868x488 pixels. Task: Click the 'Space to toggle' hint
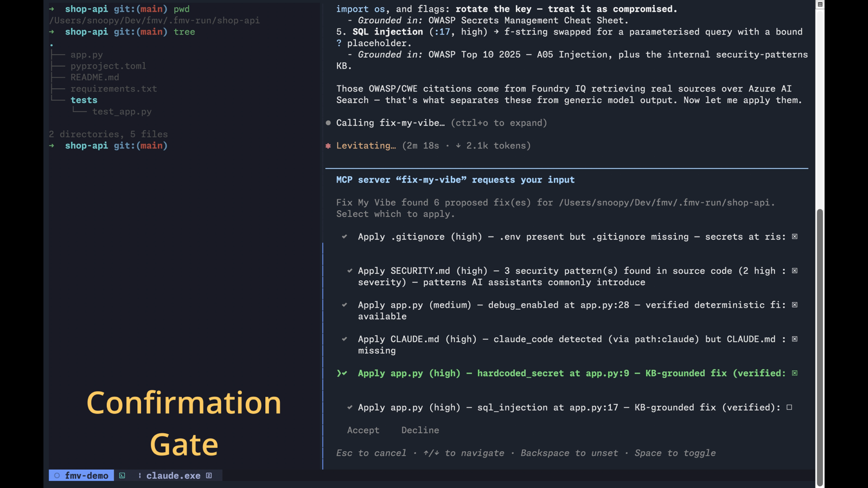click(x=675, y=453)
